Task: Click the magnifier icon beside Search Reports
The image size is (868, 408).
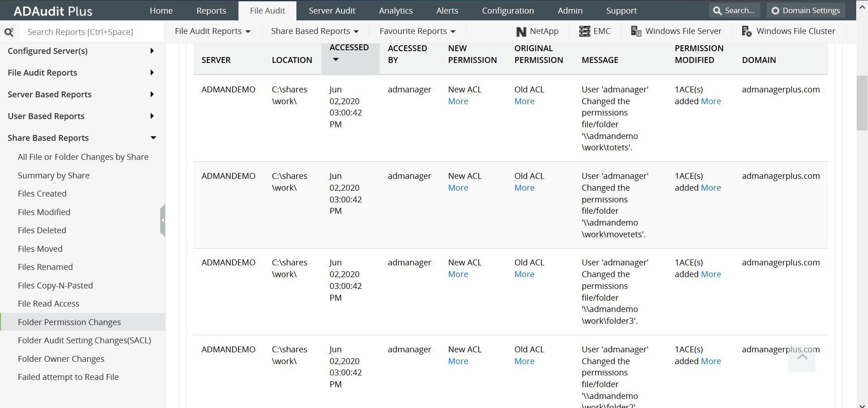Action: (9, 32)
